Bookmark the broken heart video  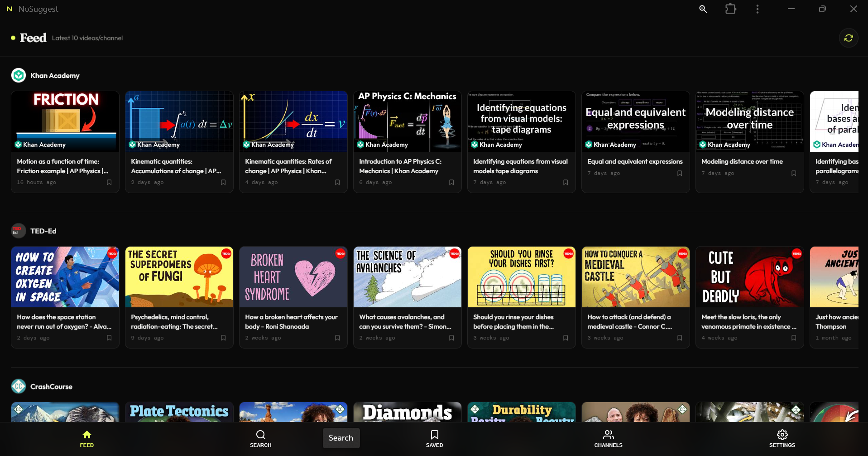(337, 338)
